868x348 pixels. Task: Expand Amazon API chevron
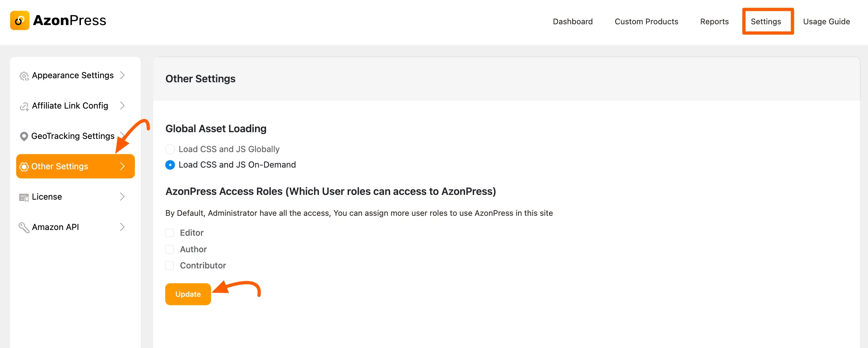(x=122, y=227)
